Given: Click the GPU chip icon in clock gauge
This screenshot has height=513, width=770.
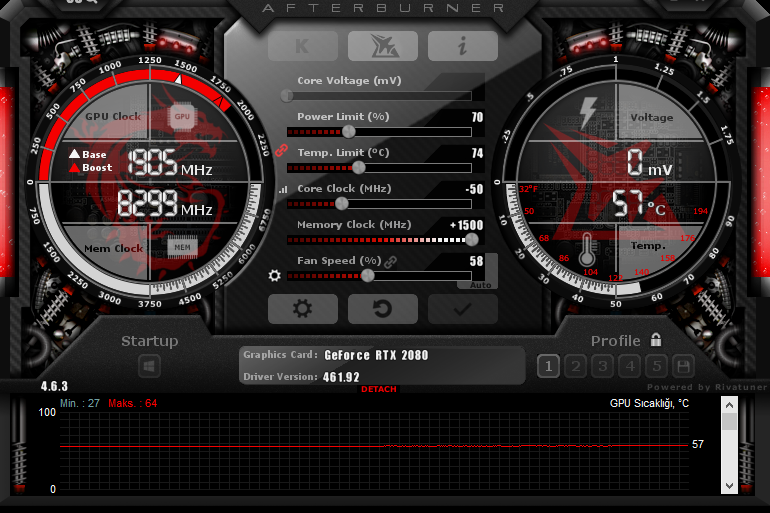Looking at the screenshot, I should (182, 116).
